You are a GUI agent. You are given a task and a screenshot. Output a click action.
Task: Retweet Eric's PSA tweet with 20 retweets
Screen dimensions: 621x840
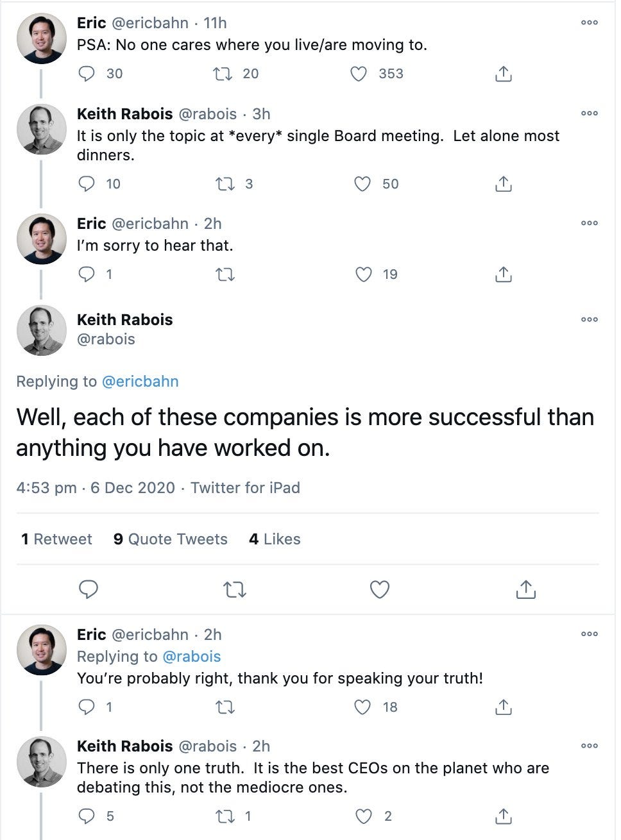pyautogui.click(x=223, y=74)
